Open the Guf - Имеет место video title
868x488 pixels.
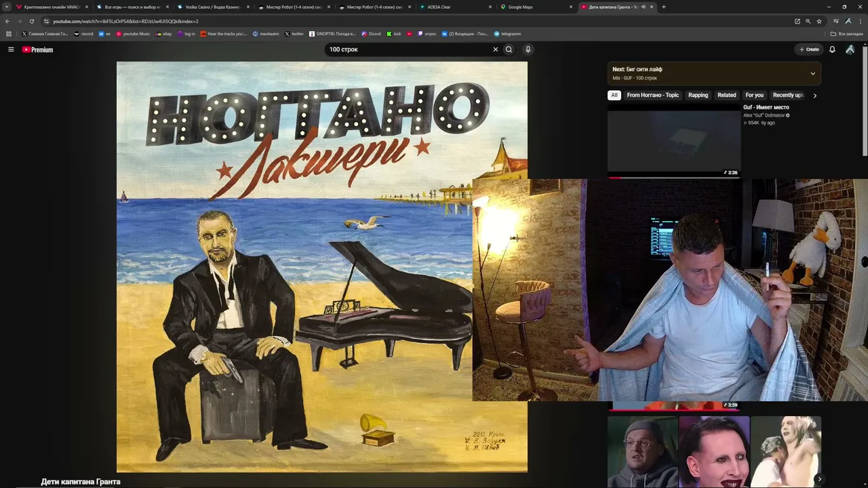point(766,107)
